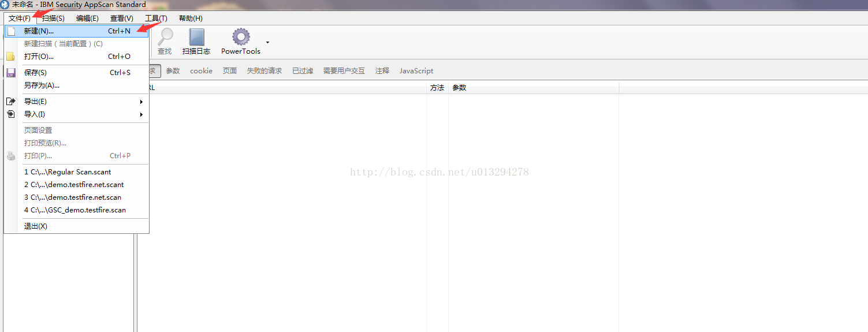Open the Scan Log toolbar icon
The width and height of the screenshot is (868, 332).
click(196, 37)
